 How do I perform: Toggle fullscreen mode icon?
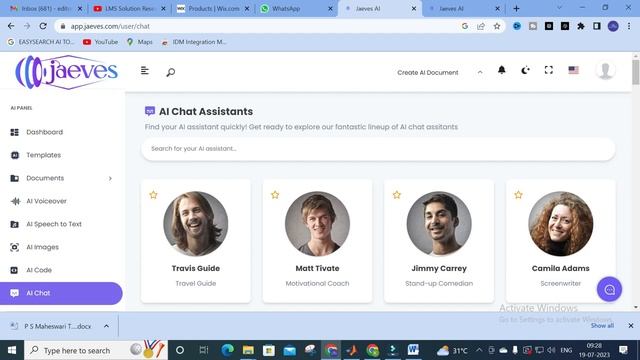pos(549,70)
